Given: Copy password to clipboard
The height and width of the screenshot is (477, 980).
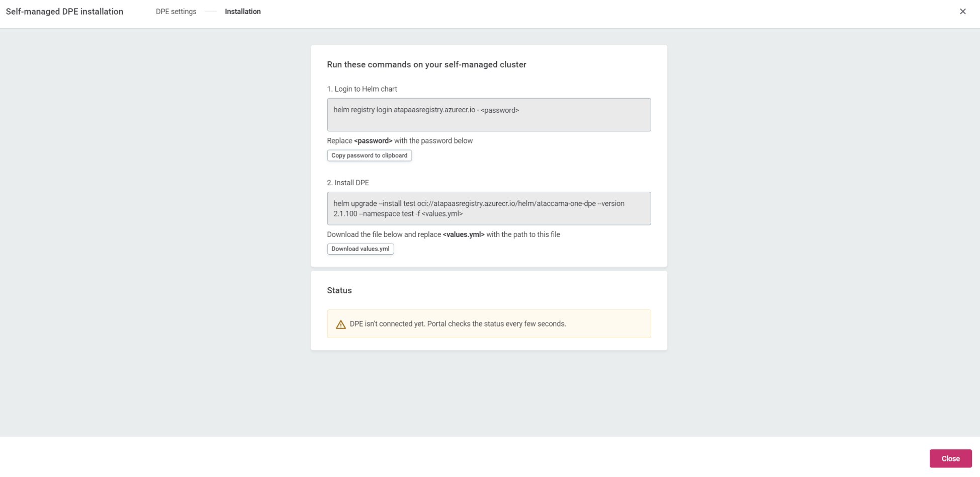Looking at the screenshot, I should (x=369, y=155).
